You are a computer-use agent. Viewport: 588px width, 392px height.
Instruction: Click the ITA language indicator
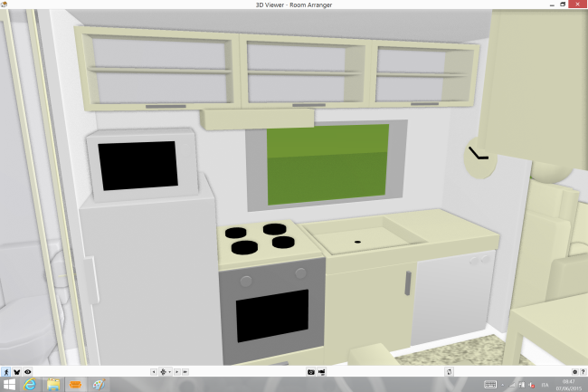point(545,385)
